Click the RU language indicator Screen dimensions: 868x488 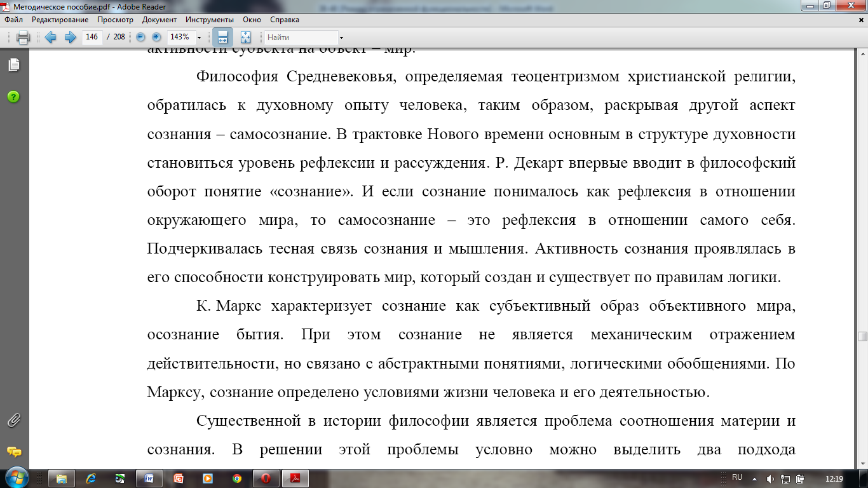(x=737, y=477)
